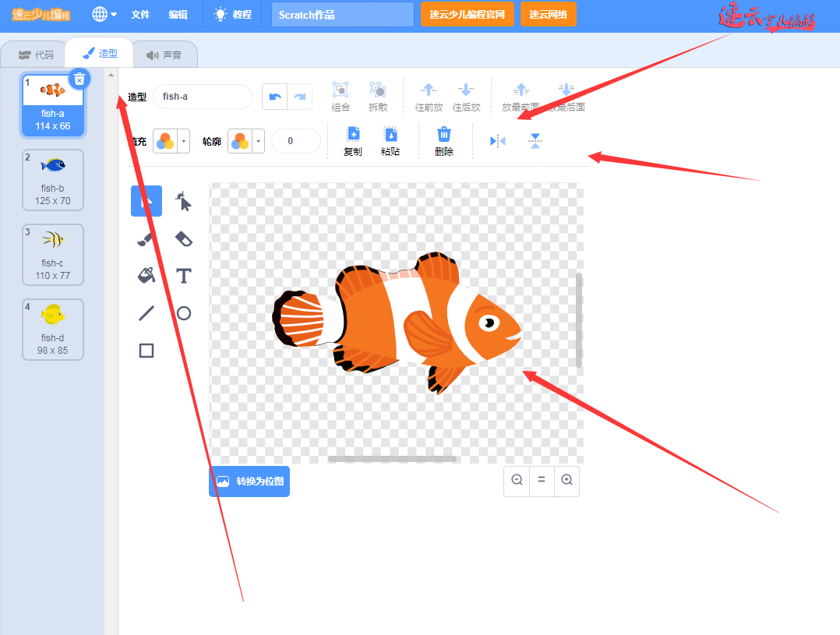Image resolution: width=840 pixels, height=635 pixels.
Task: Select the Rectangle tool
Action: [x=146, y=351]
